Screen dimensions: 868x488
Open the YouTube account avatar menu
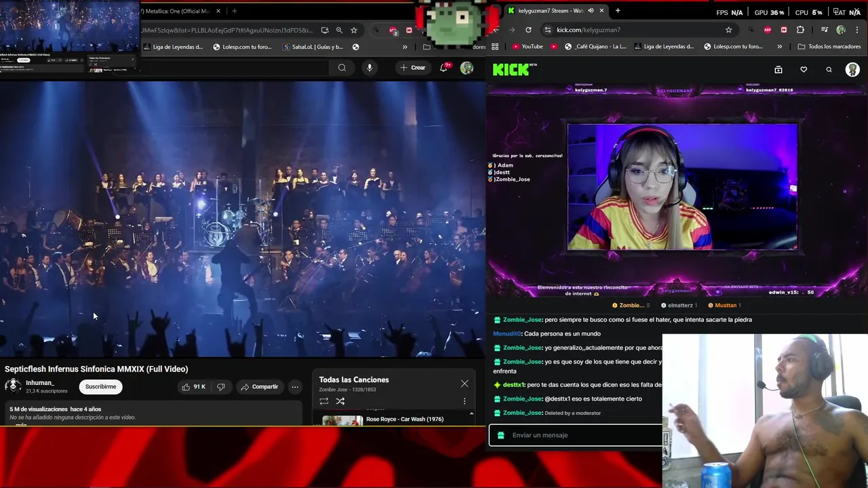pyautogui.click(x=467, y=67)
